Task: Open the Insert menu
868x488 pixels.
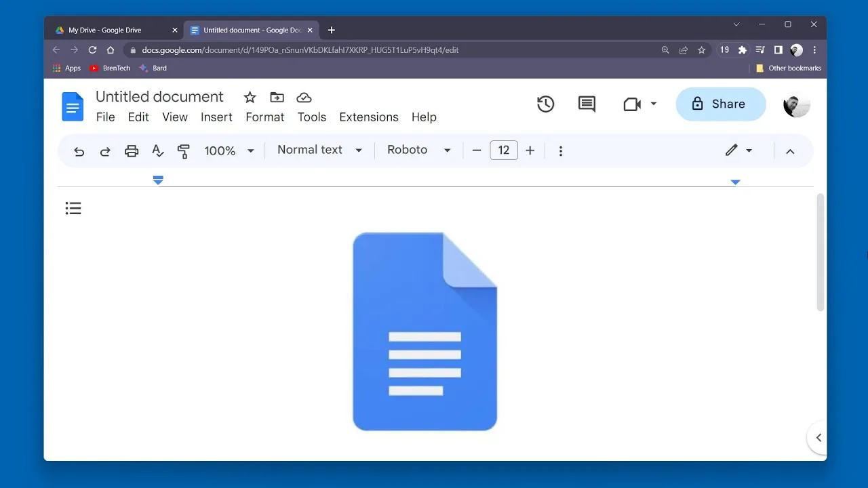Action: 216,117
